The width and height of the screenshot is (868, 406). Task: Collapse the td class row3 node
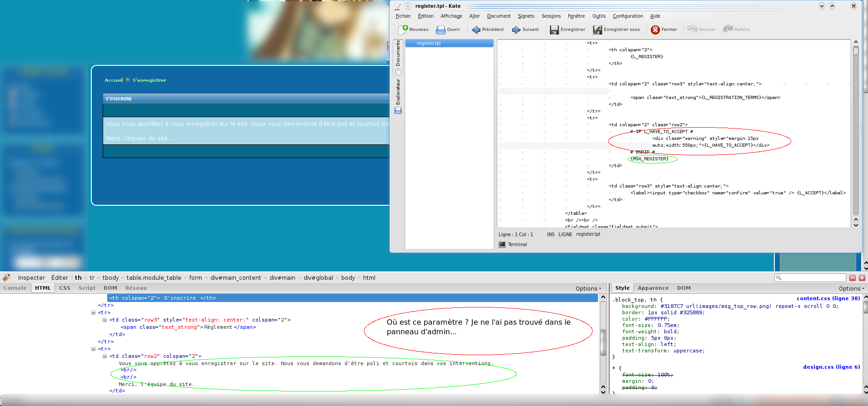[x=105, y=320]
